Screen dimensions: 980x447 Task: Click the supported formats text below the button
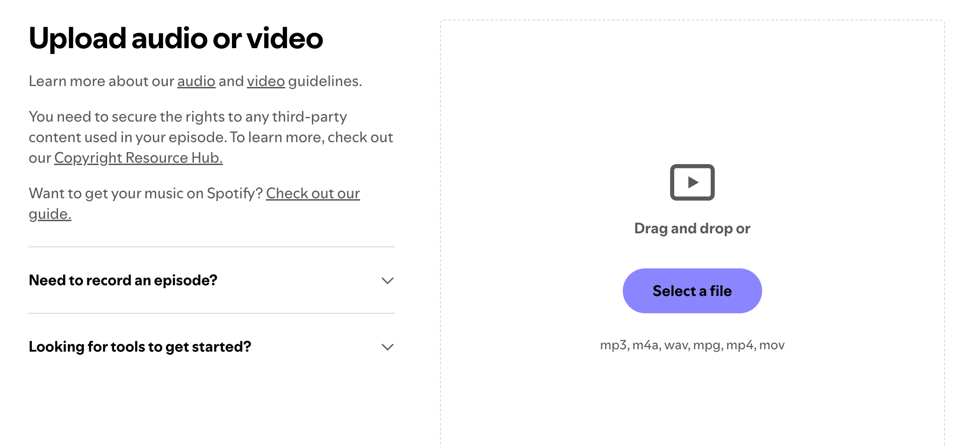tap(692, 345)
